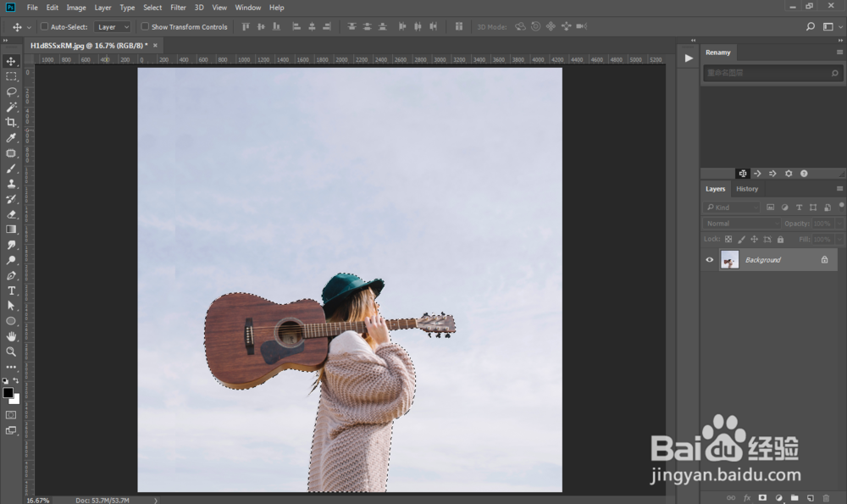Select the Dodge tool
Image resolution: width=847 pixels, height=504 pixels.
(x=11, y=260)
